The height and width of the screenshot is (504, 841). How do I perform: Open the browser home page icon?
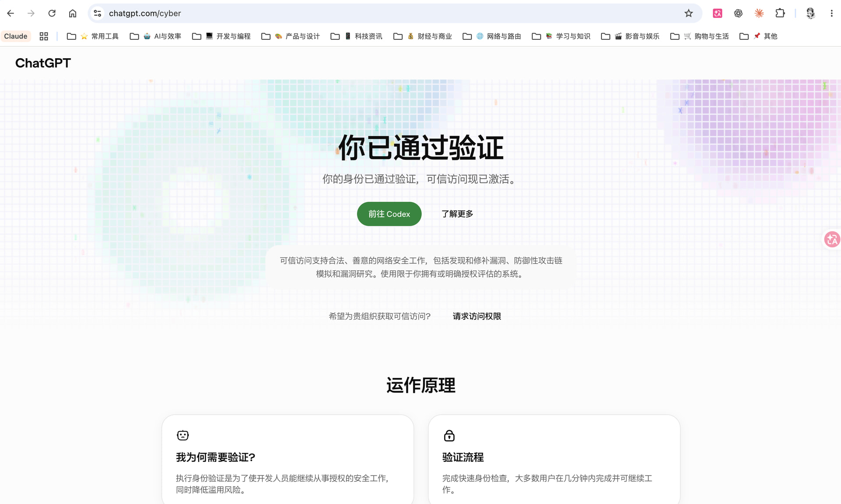point(73,14)
